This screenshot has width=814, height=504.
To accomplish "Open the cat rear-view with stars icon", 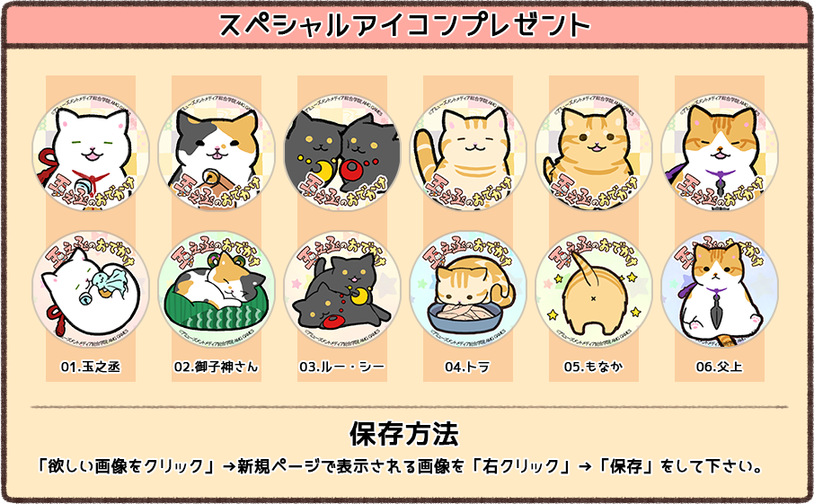I will click(593, 289).
